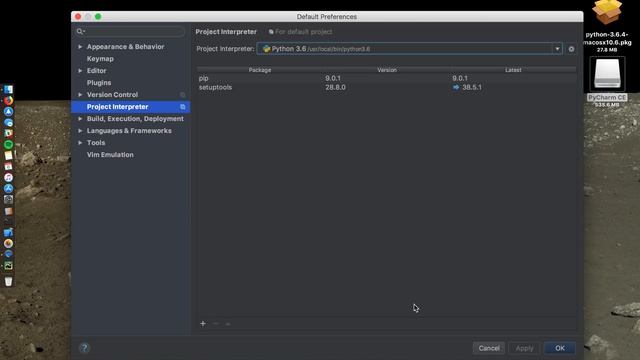This screenshot has height=360, width=640.
Task: Click the Package column header
Action: coord(260,70)
